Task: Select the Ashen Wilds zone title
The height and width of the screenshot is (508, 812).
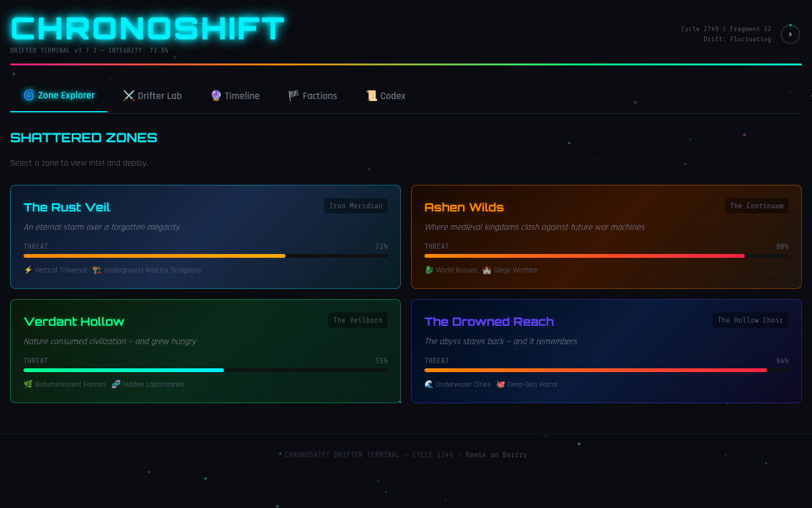Action: click(464, 207)
